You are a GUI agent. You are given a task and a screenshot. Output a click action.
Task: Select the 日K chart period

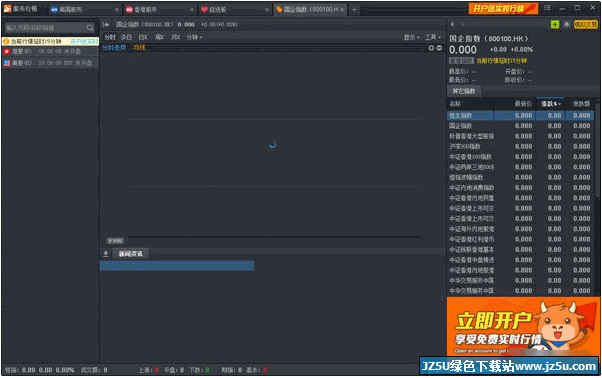tap(143, 37)
